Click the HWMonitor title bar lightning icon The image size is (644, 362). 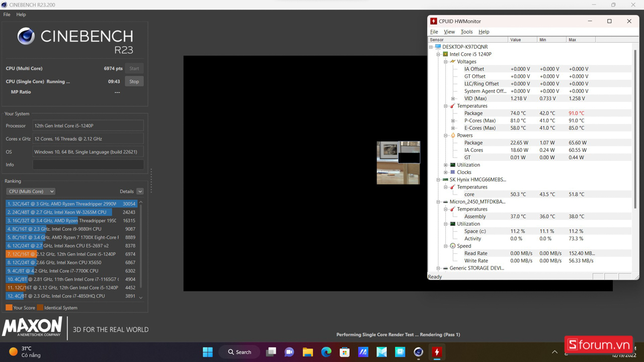(434, 21)
